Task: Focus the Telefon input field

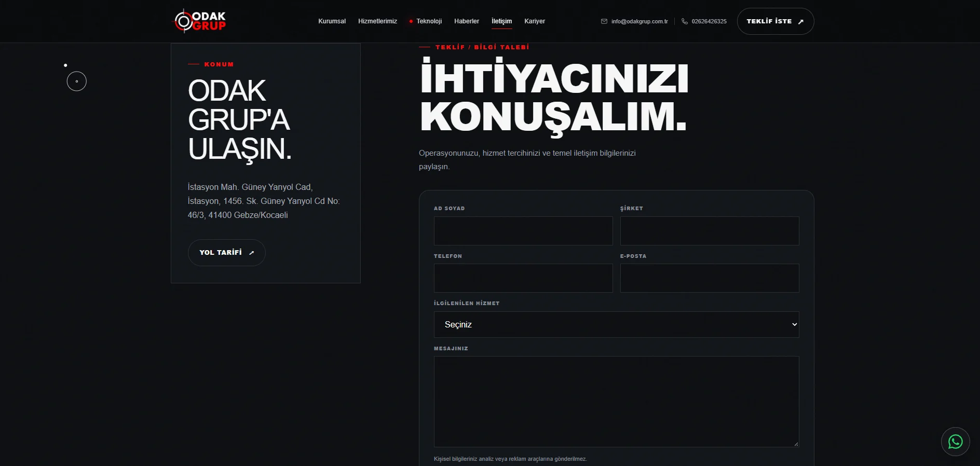Action: pos(523,278)
